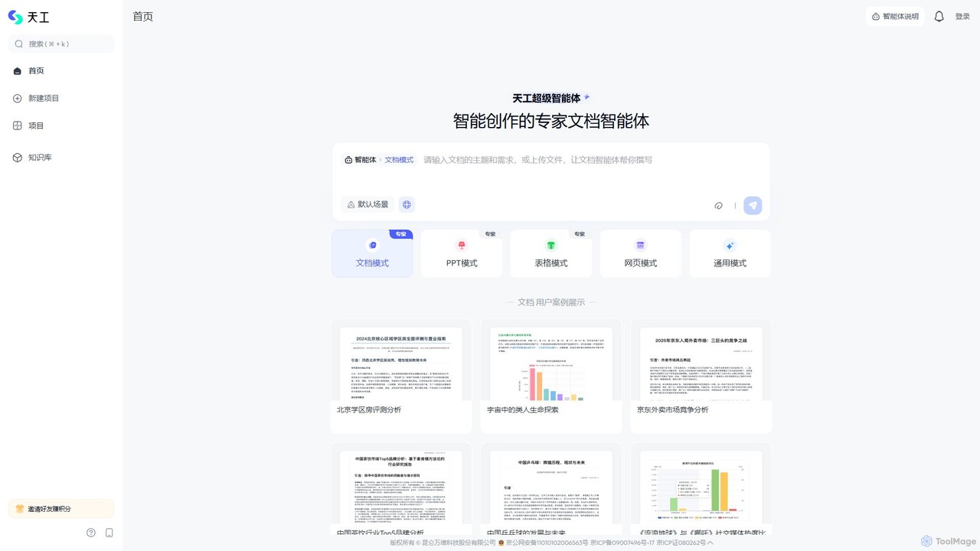This screenshot has height=551, width=980.
Task: Click 京ICP备09007496号-17 footer link
Action: pyautogui.click(x=622, y=543)
